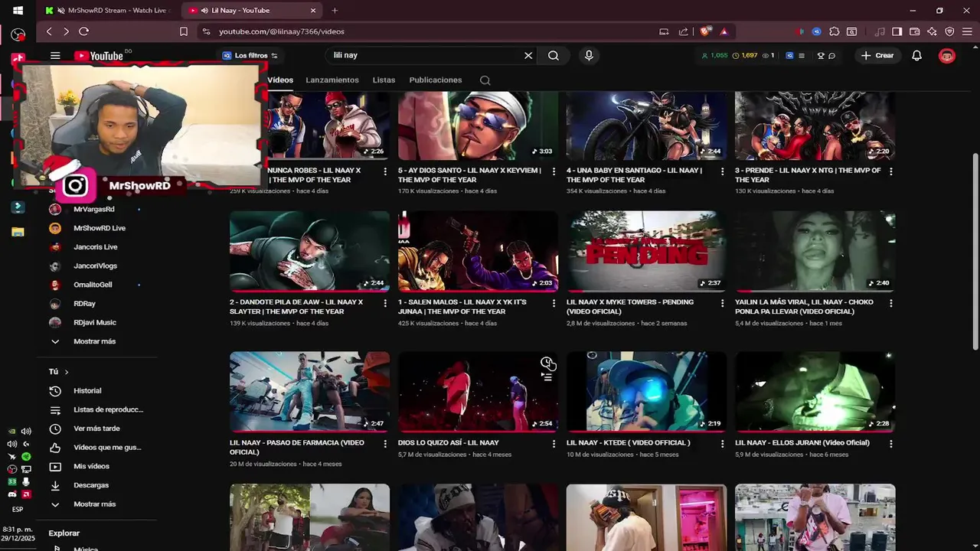Search within the channel using magnifier icon
The height and width of the screenshot is (551, 980).
click(x=485, y=80)
